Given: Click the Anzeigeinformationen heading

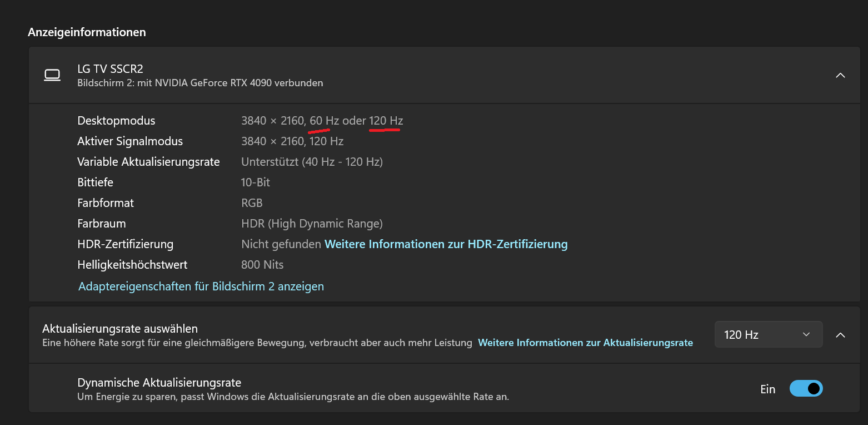Looking at the screenshot, I should click(87, 32).
